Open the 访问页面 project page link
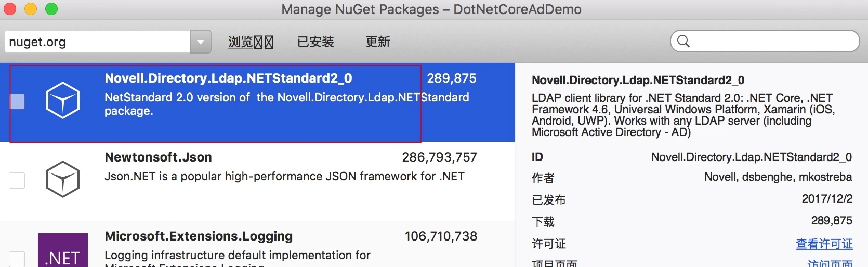 [830, 264]
